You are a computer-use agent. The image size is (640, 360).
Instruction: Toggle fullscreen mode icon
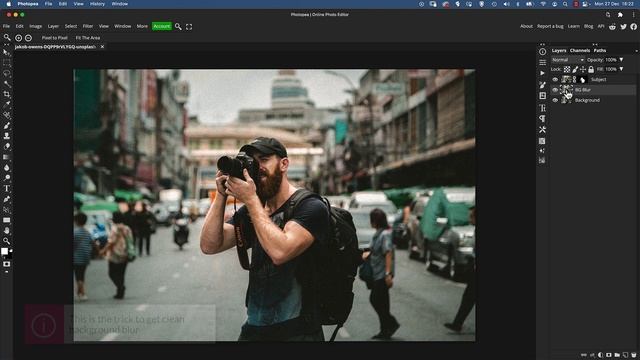(189, 27)
